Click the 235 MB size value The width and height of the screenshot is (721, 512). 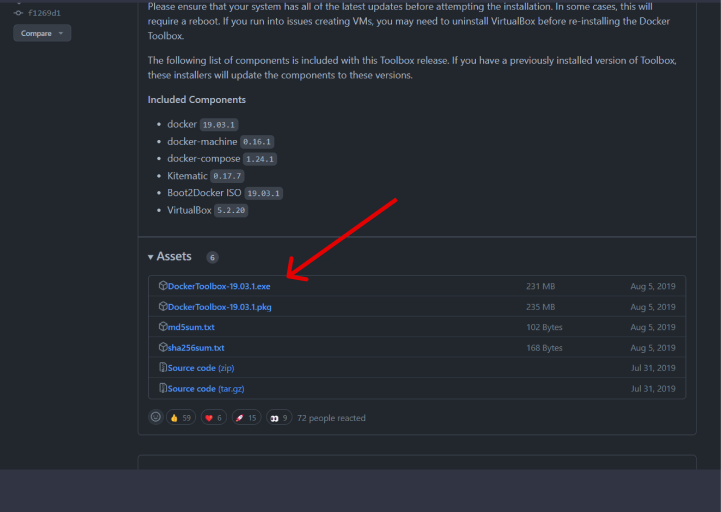pyautogui.click(x=541, y=307)
